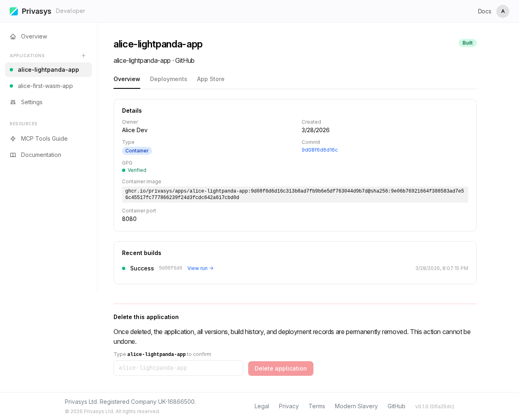Click the short commit hash 9d08f6d6
Screen dimensions: 519x420
[171, 268]
